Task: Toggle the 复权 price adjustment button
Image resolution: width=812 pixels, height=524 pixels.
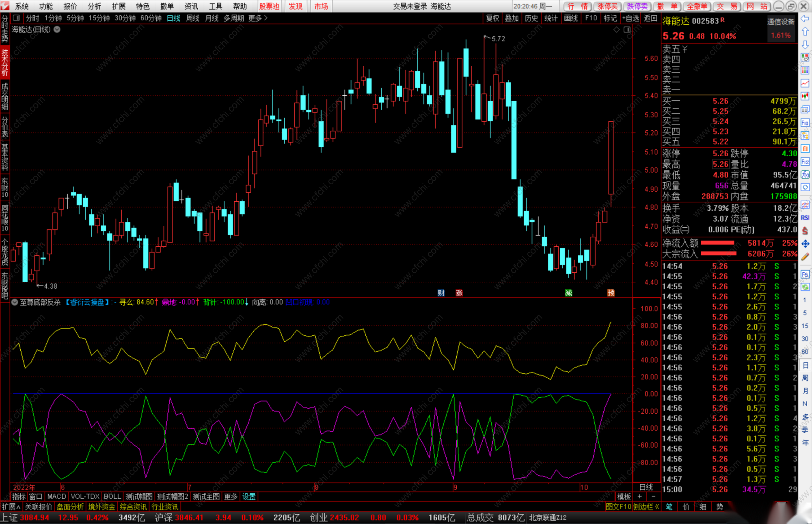Action: point(492,18)
